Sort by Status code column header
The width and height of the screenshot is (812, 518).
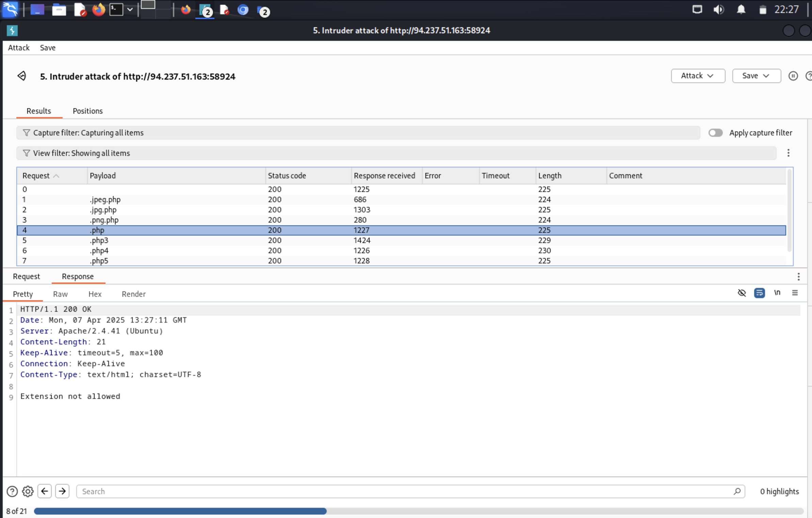[x=308, y=176]
